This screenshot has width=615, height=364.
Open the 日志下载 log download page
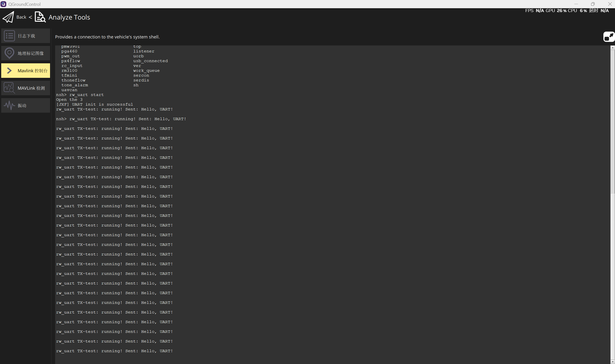[27, 36]
